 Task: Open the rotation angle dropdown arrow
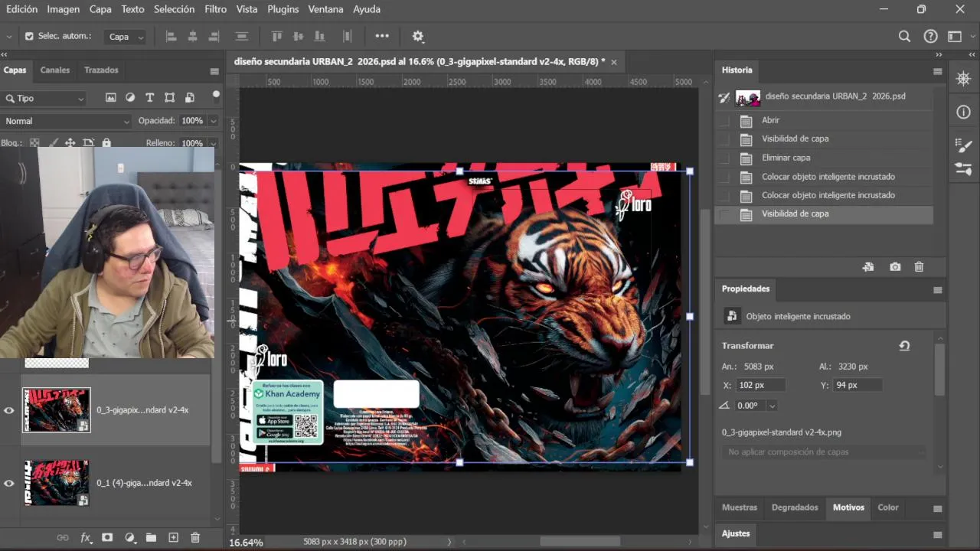(772, 406)
